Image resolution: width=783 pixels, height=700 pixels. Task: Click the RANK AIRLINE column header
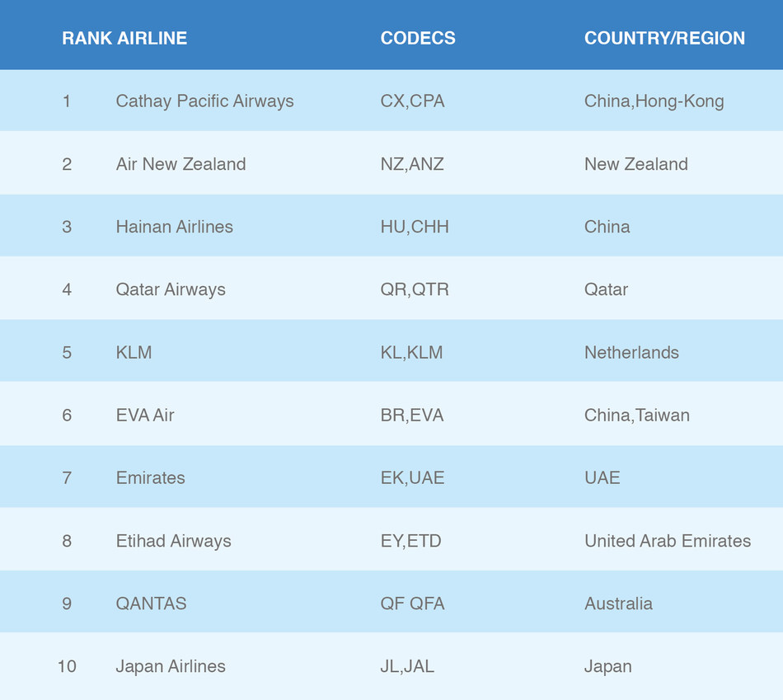tap(124, 38)
